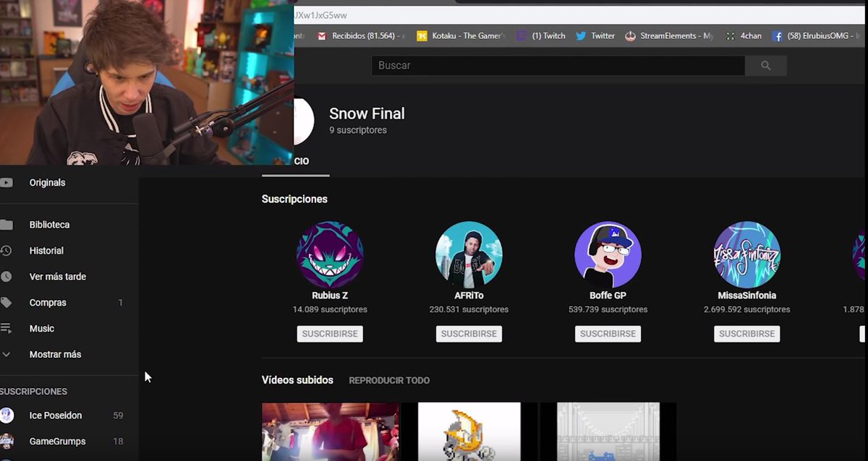
Task: Click the Ver más tarde icon
Action: click(x=7, y=277)
